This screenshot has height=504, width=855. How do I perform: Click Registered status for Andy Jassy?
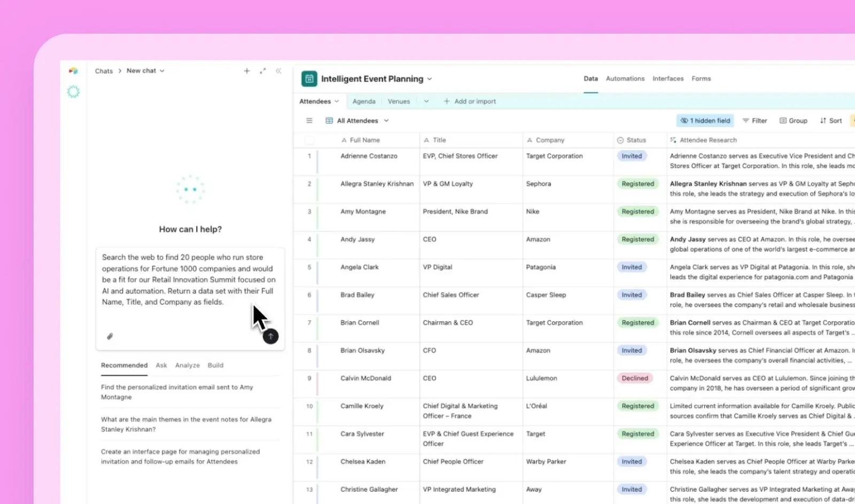click(x=638, y=239)
